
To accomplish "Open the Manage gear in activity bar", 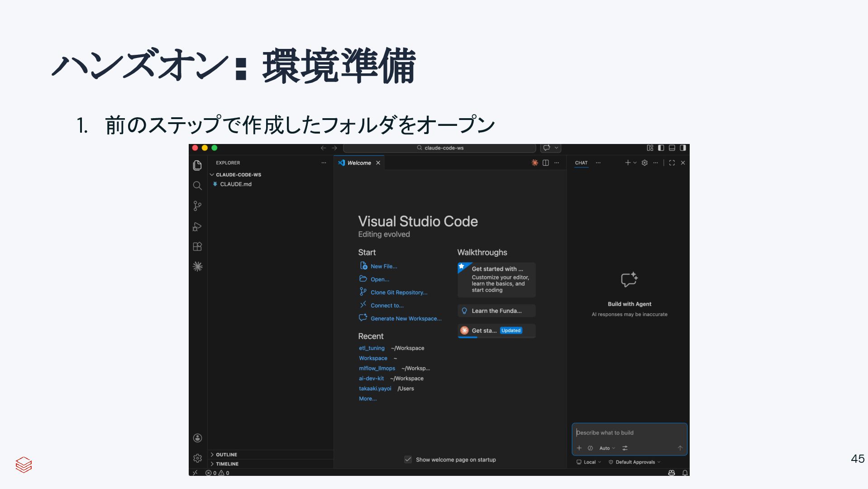I will 197,458.
